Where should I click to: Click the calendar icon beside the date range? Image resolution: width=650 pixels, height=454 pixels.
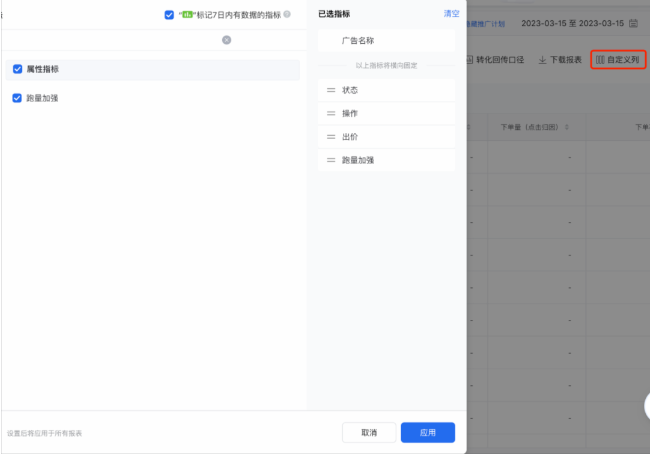click(633, 23)
